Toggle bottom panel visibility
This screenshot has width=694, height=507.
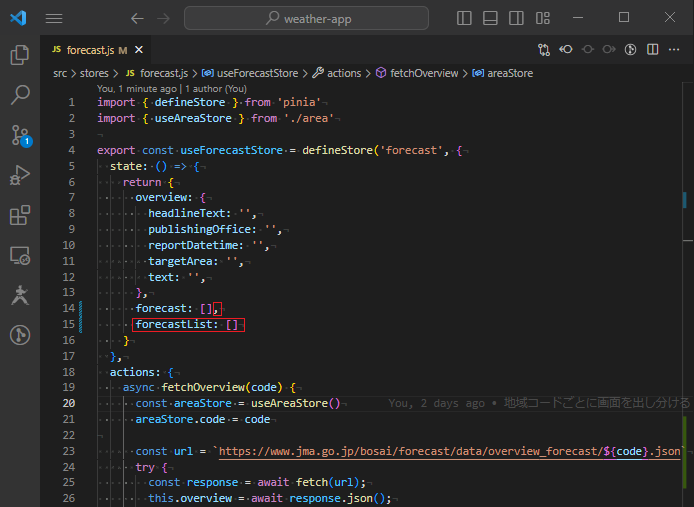tap(490, 18)
